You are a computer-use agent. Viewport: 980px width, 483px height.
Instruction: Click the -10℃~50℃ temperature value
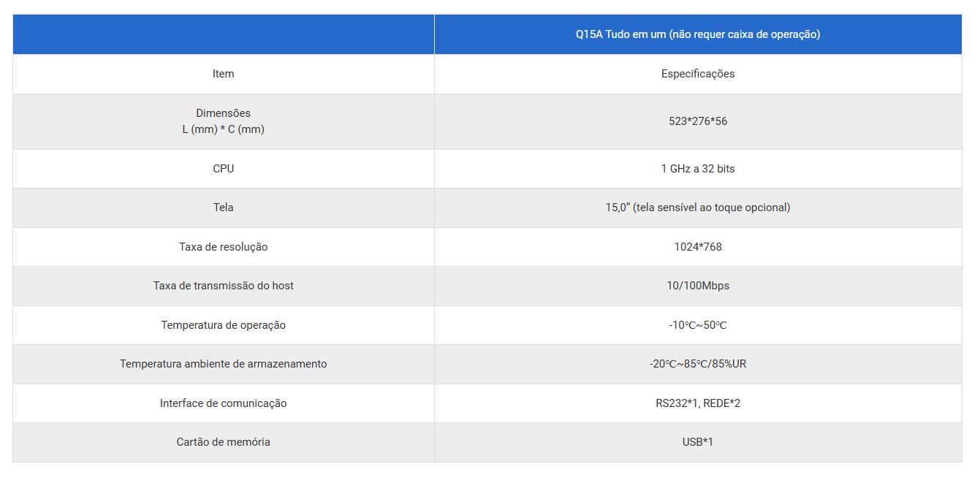(x=697, y=325)
